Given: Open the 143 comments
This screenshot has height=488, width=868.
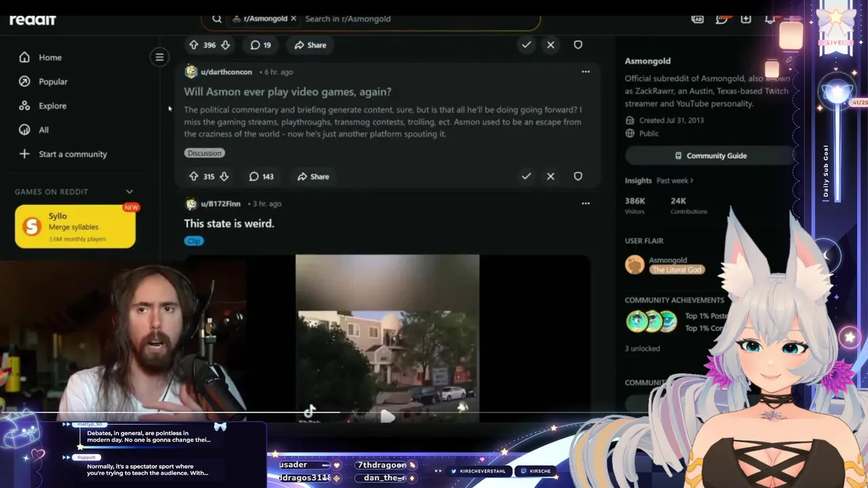Looking at the screenshot, I should pos(261,176).
